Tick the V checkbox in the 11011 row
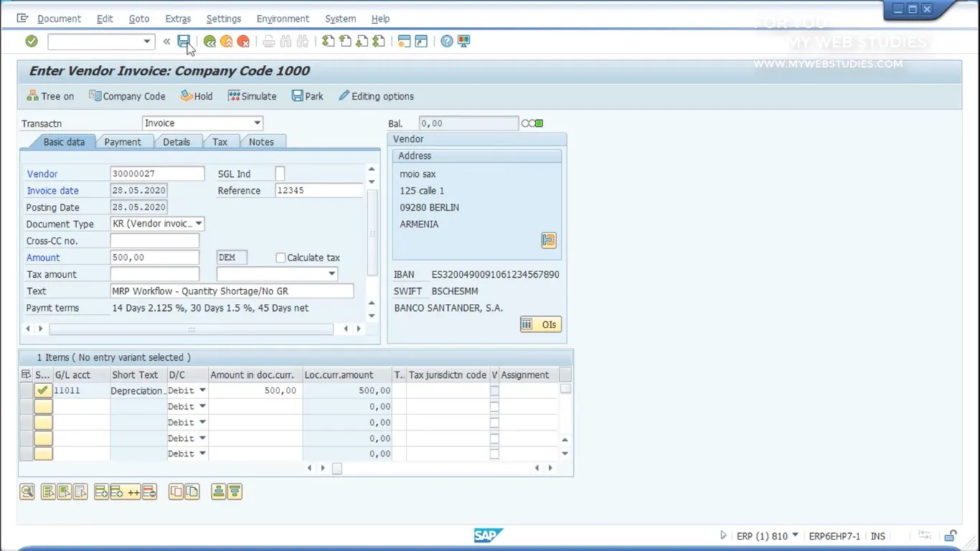Image resolution: width=980 pixels, height=551 pixels. [x=494, y=391]
